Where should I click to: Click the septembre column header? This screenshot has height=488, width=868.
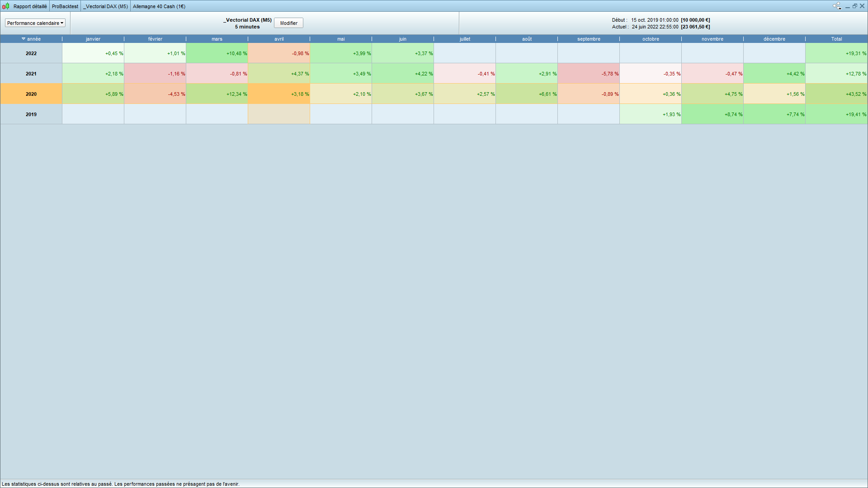click(x=589, y=39)
